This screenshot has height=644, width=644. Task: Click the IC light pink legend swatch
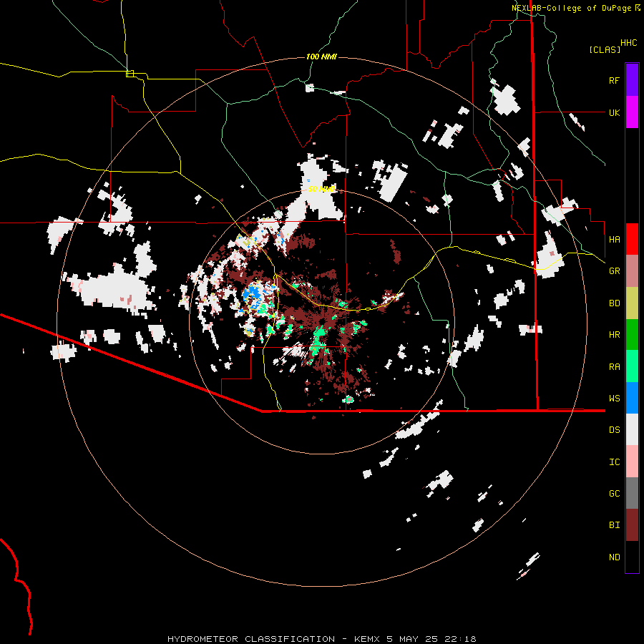pyautogui.click(x=632, y=462)
